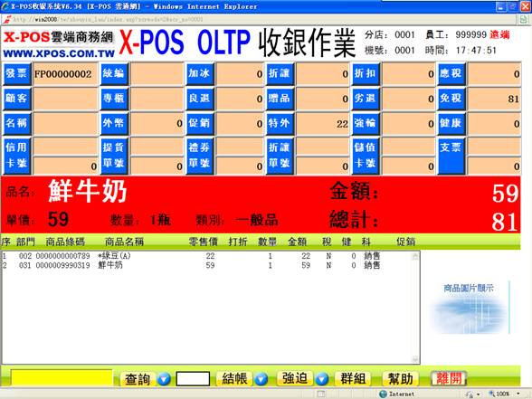Click the 促銷 promotion tile
Viewport: 532px width, 399px height.
click(x=200, y=123)
